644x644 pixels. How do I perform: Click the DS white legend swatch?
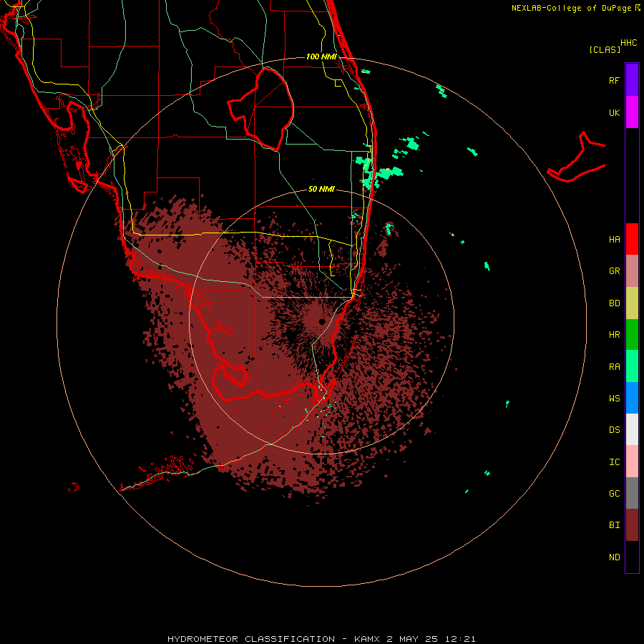(x=632, y=429)
